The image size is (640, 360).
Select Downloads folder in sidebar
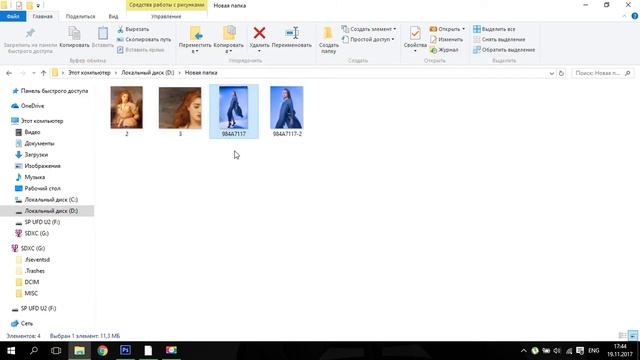(x=32, y=155)
